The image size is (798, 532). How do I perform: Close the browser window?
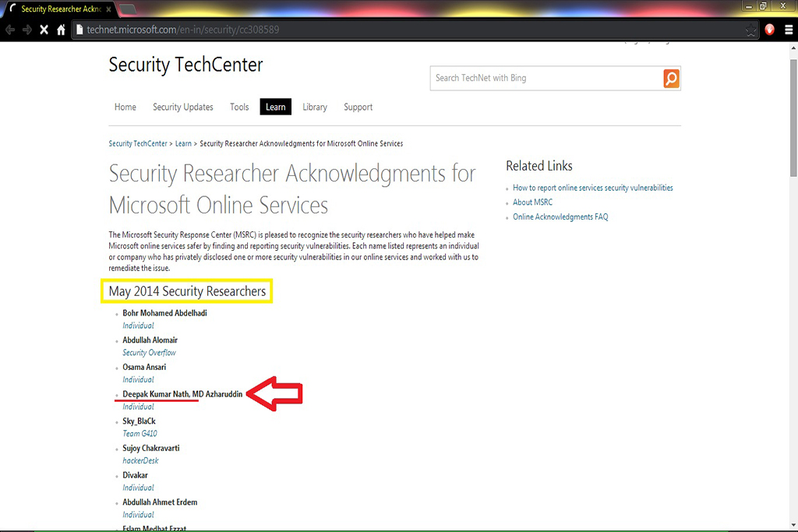point(783,6)
